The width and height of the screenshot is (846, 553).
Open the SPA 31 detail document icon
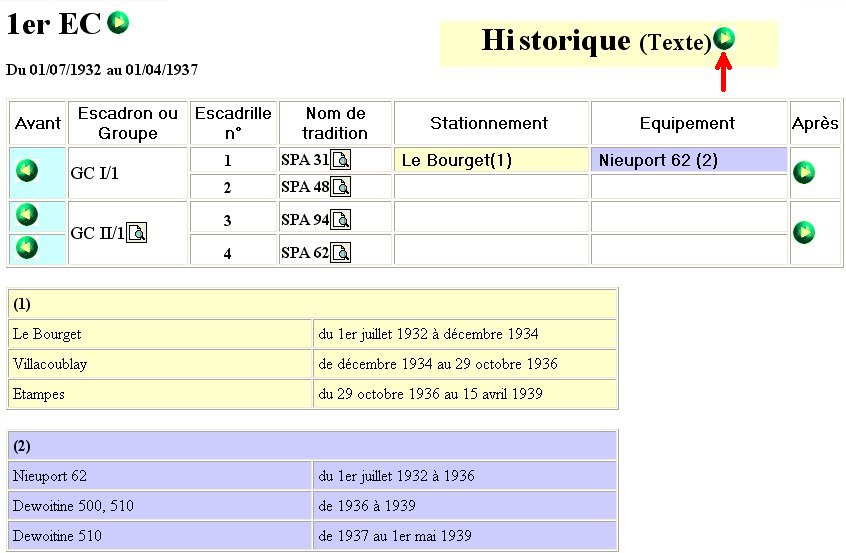click(x=340, y=160)
